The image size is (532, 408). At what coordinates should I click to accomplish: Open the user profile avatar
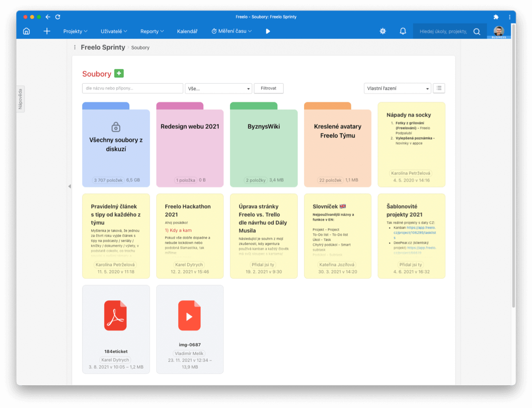499,31
